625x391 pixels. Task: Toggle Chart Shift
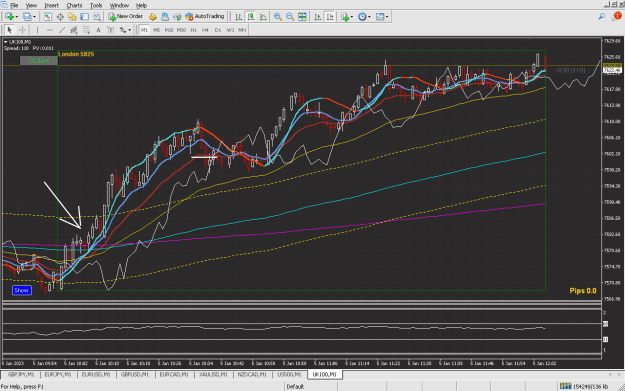click(x=330, y=17)
